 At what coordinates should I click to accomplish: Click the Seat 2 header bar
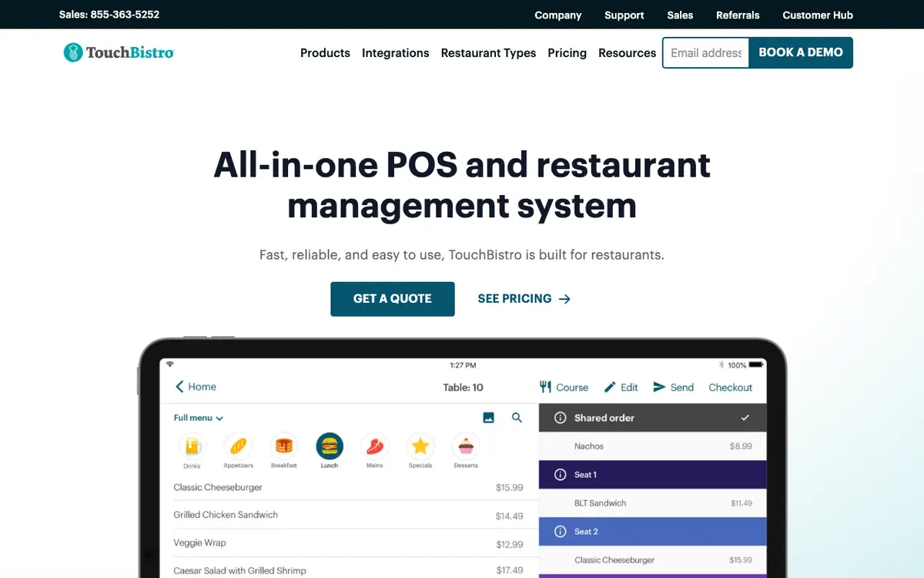click(653, 532)
